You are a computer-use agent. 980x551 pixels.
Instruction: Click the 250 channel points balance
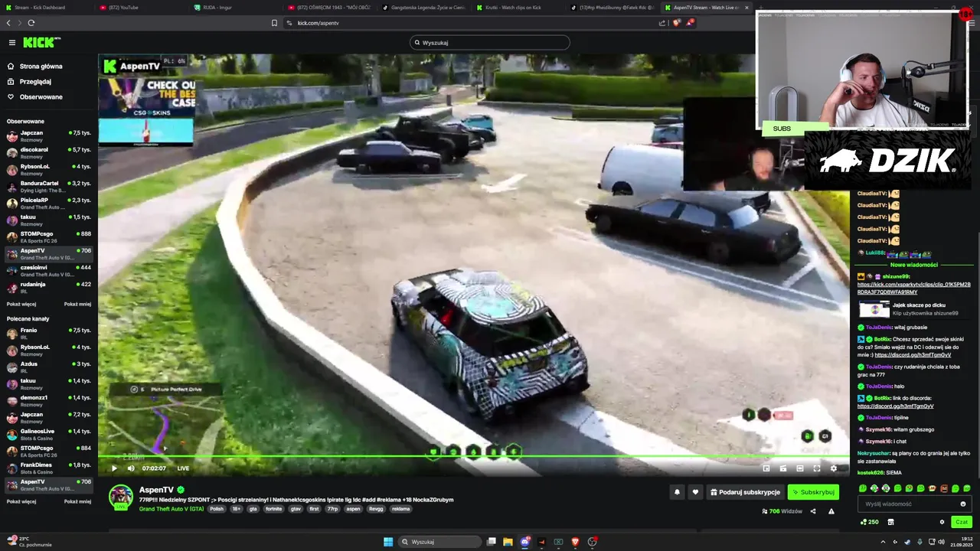[870, 522]
